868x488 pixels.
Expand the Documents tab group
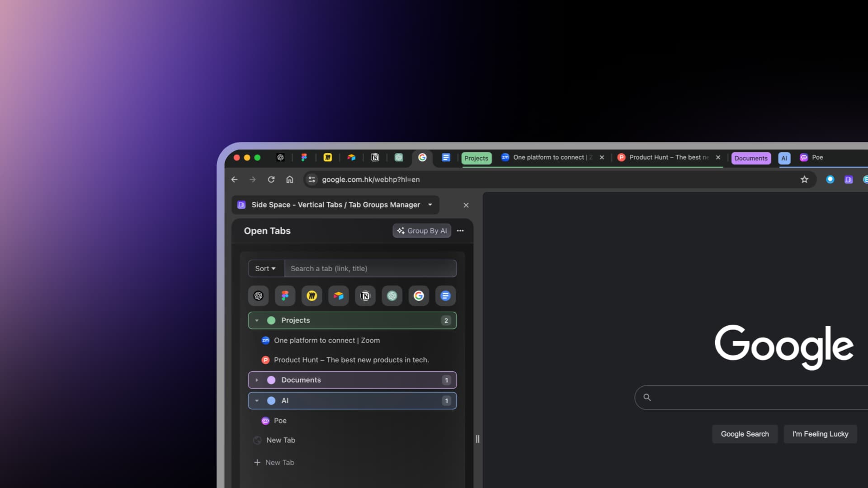[257, 380]
